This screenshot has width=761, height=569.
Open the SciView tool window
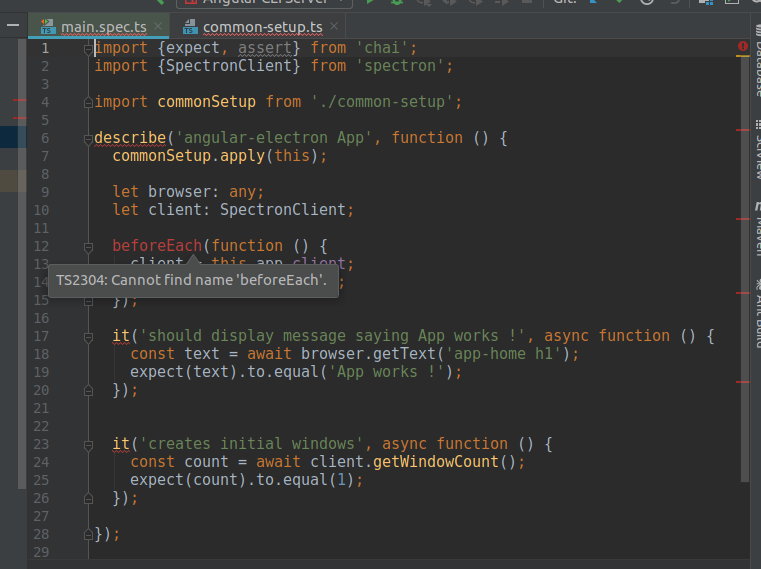click(757, 150)
